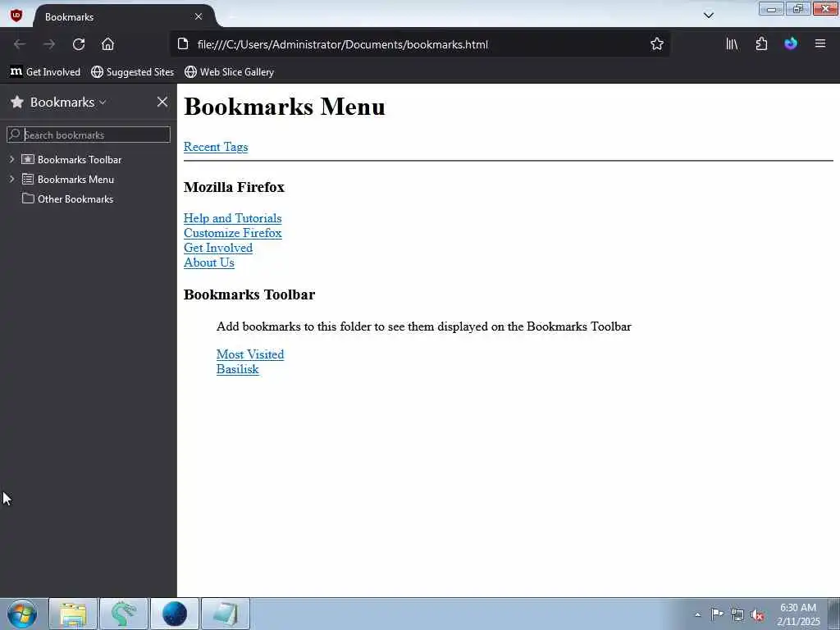The height and width of the screenshot is (630, 840).
Task: Show hidden system tray icons
Action: (697, 614)
